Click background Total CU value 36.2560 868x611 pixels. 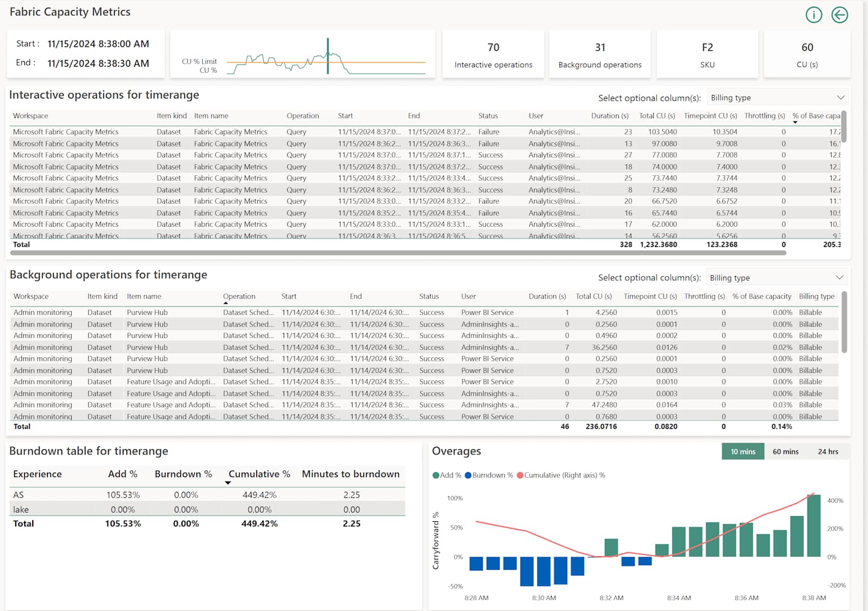[604, 347]
